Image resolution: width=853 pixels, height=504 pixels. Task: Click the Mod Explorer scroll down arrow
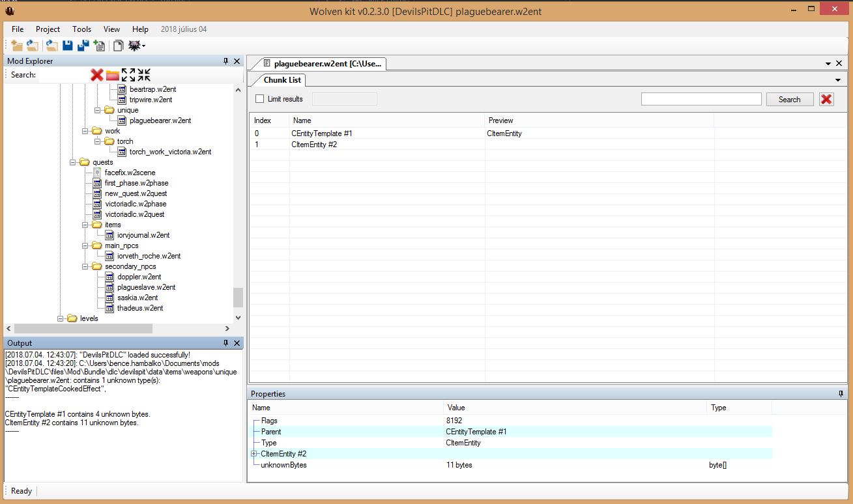[x=238, y=318]
